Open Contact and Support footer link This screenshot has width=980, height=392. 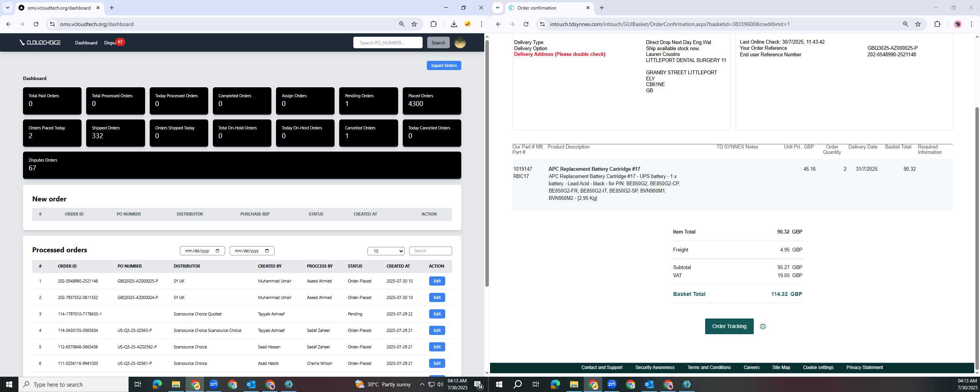click(602, 367)
